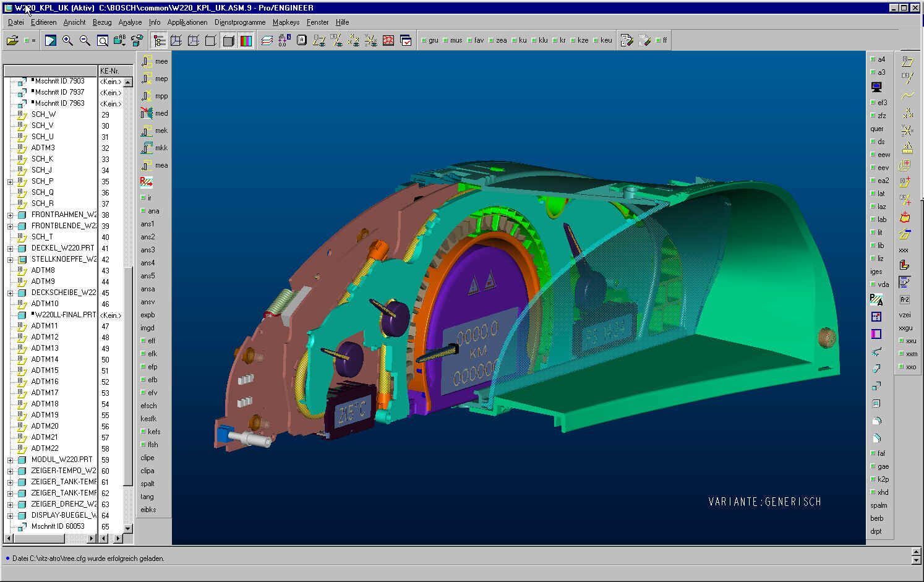This screenshot has width=924, height=582.
Task: Click the ans1 mapkey button
Action: [148, 224]
